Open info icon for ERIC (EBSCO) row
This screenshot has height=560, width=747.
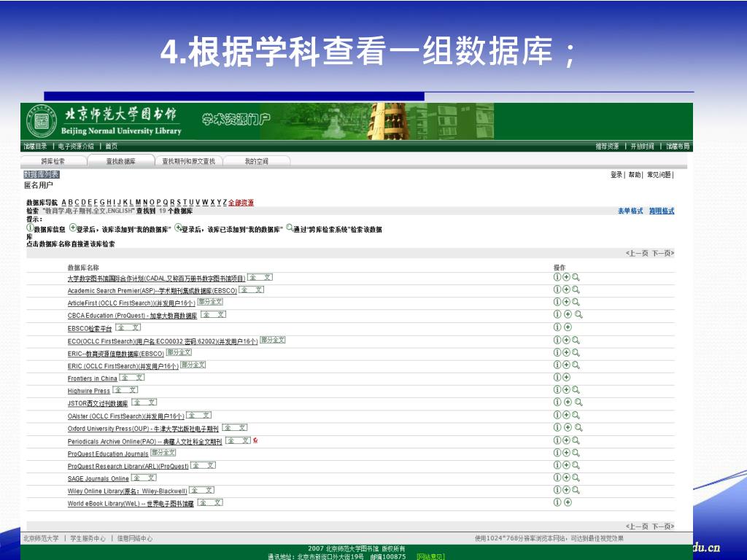click(557, 352)
